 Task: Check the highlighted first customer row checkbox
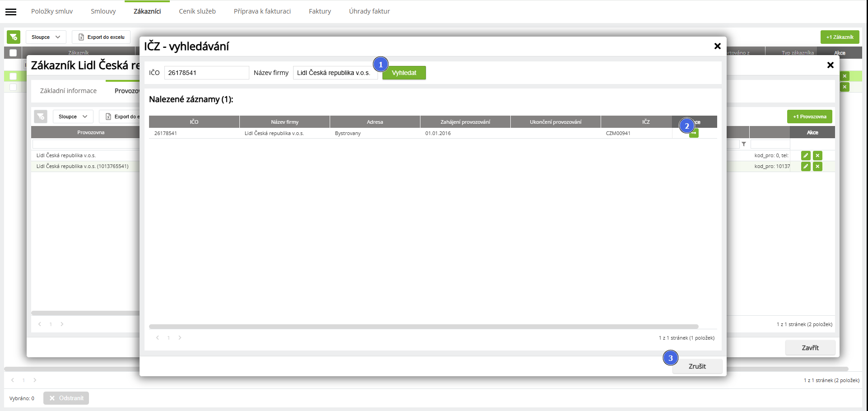pyautogui.click(x=13, y=76)
